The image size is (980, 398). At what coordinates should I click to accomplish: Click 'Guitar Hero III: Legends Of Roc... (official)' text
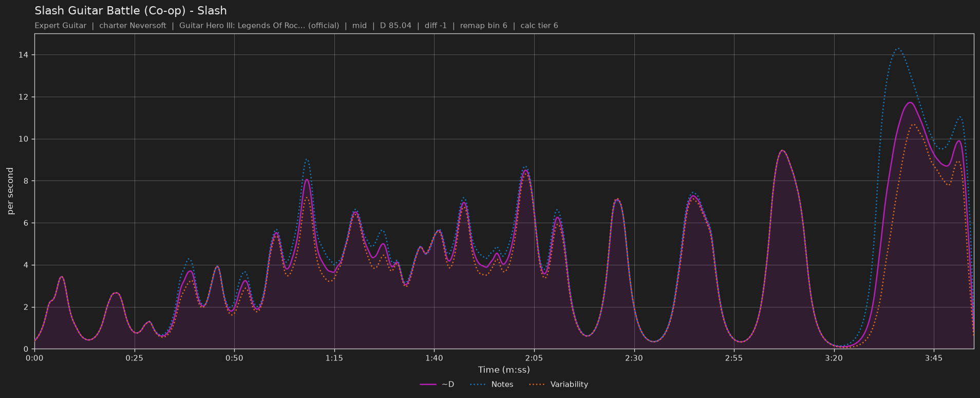[x=259, y=26]
